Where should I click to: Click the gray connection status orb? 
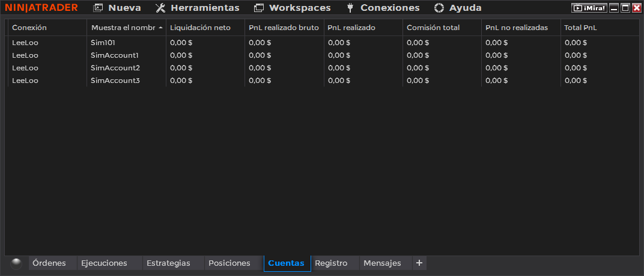coord(16,263)
